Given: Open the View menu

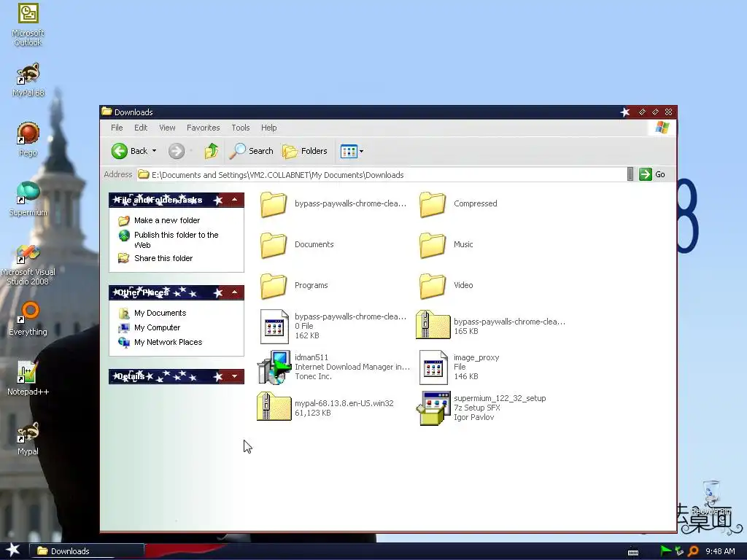Looking at the screenshot, I should [167, 128].
